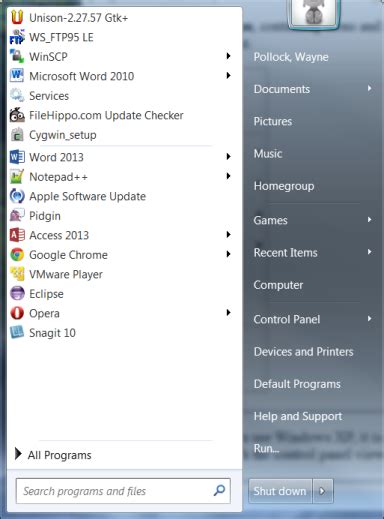Click 'Apple Software Update' label text
Image resolution: width=384 pixels, height=519 pixels.
click(x=87, y=196)
